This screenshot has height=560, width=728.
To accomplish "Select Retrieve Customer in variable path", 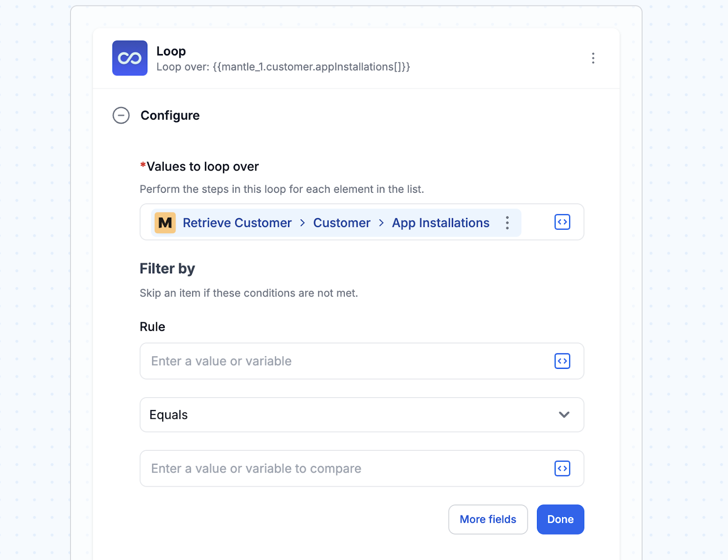I will pyautogui.click(x=237, y=223).
